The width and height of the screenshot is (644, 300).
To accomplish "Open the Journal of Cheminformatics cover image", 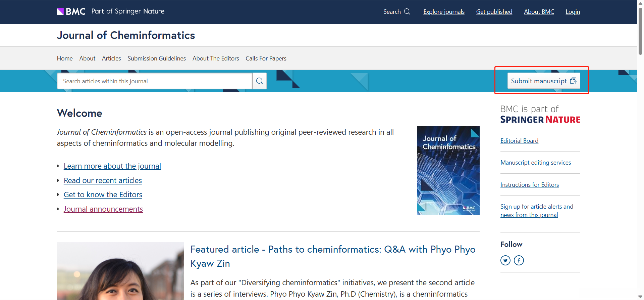I will tap(448, 170).
